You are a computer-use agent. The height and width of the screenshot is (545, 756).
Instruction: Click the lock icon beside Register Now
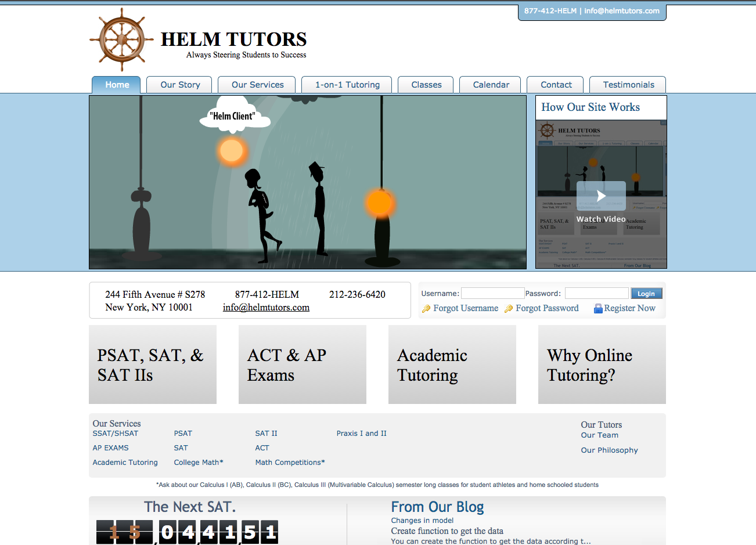coord(598,309)
